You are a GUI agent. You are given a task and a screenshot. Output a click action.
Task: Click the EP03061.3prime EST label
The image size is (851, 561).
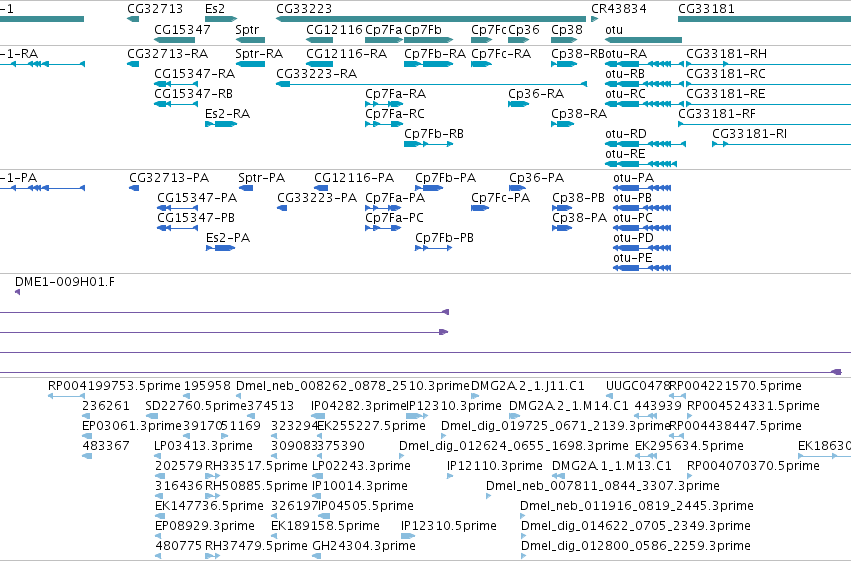point(132,426)
